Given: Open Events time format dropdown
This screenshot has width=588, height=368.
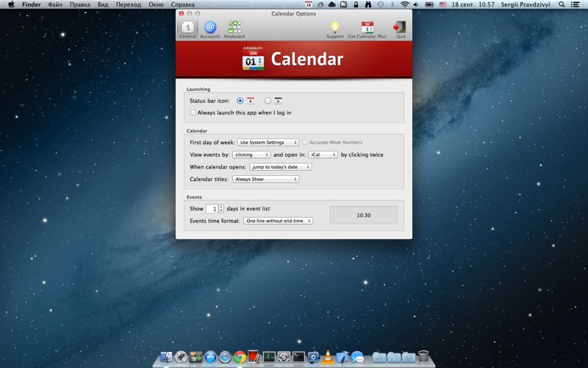Looking at the screenshot, I should coord(279,221).
